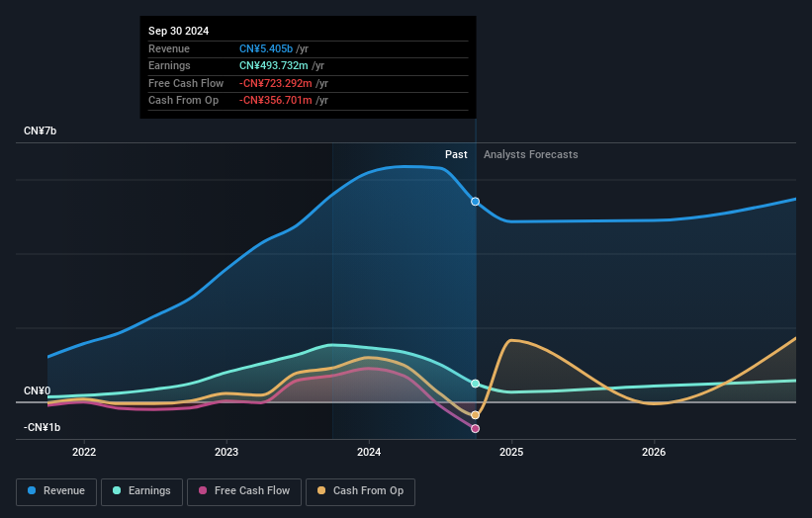Click the CN¥7b y-axis label
Image resolution: width=812 pixels, height=518 pixels.
[x=40, y=130]
